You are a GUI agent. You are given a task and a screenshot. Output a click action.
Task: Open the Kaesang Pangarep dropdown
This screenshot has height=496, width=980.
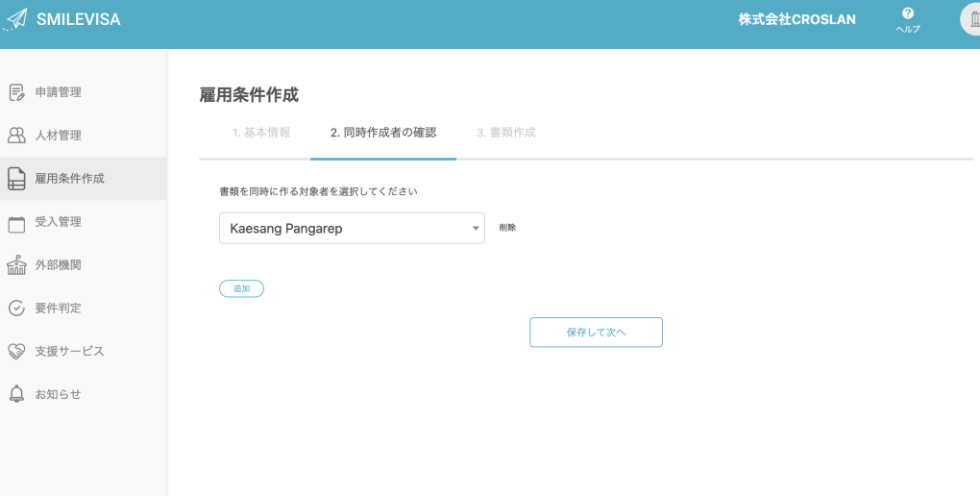click(x=352, y=229)
